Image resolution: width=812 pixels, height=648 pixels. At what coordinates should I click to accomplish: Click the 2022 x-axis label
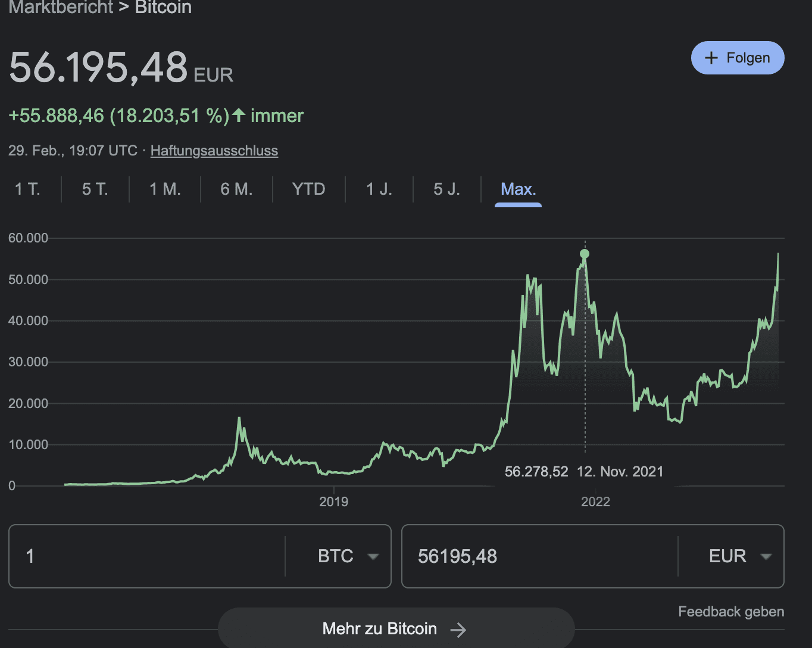tap(595, 501)
